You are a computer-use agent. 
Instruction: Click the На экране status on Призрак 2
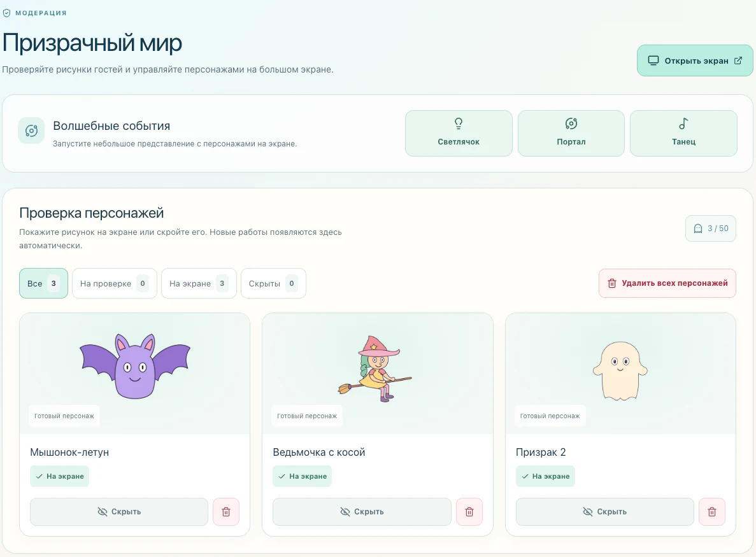545,476
